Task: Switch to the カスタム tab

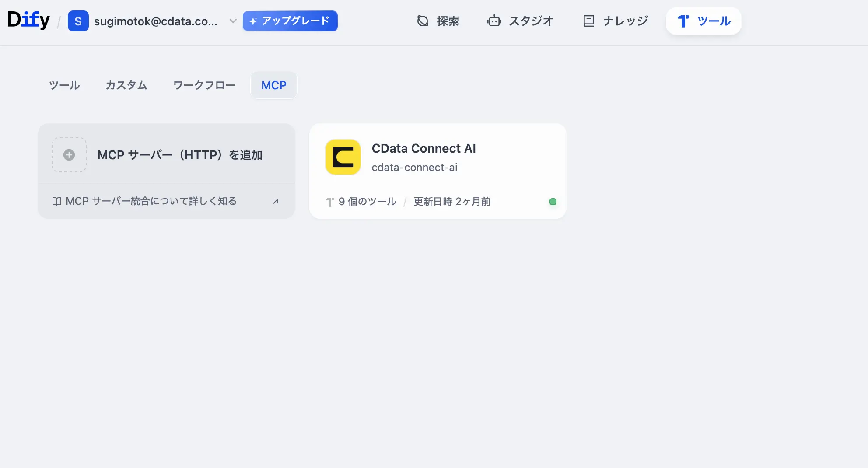Action: pos(126,85)
